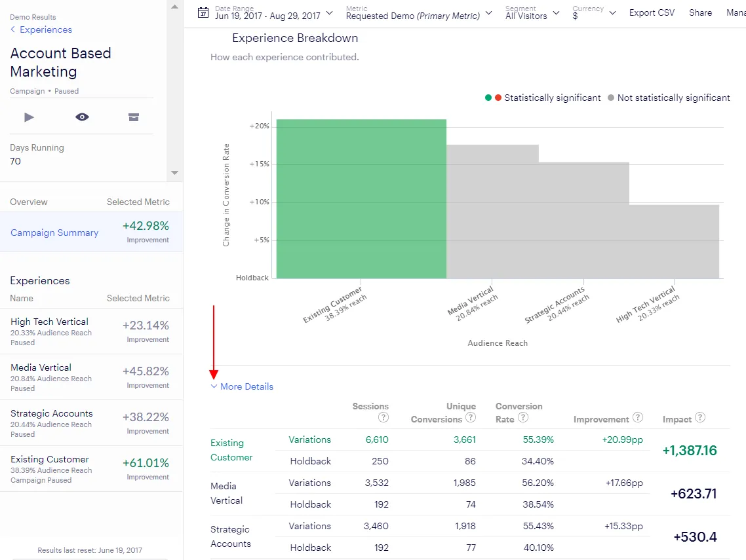Click gray High Tech Vertical chart bar

674,242
